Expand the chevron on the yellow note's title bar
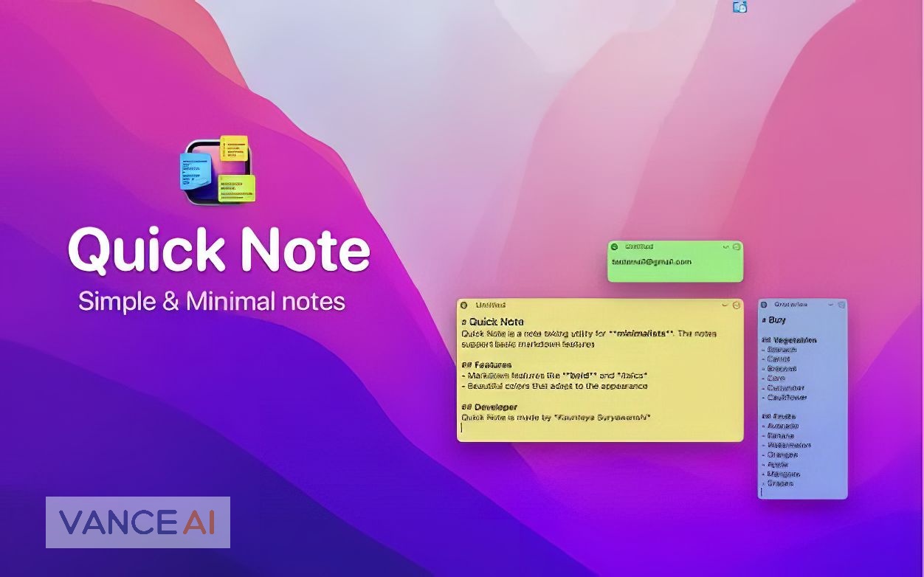 (x=725, y=305)
